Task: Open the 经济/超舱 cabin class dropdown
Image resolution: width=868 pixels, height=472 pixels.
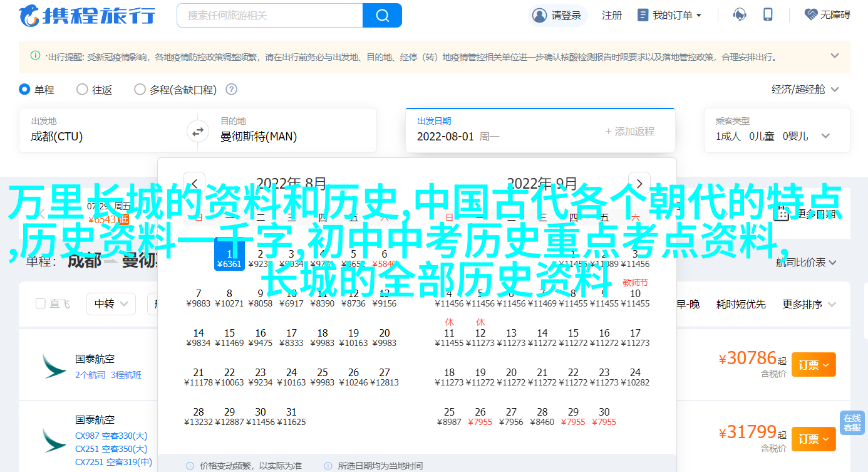Action: pos(805,90)
